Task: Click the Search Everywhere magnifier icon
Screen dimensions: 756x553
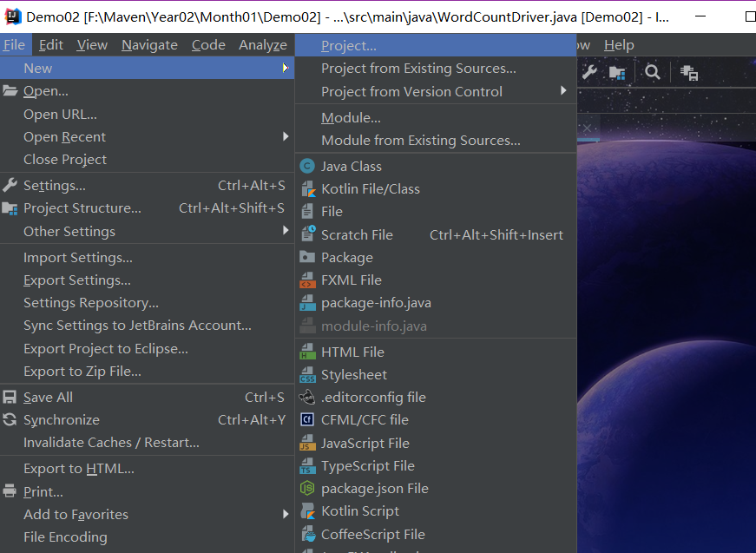Action: pos(653,72)
